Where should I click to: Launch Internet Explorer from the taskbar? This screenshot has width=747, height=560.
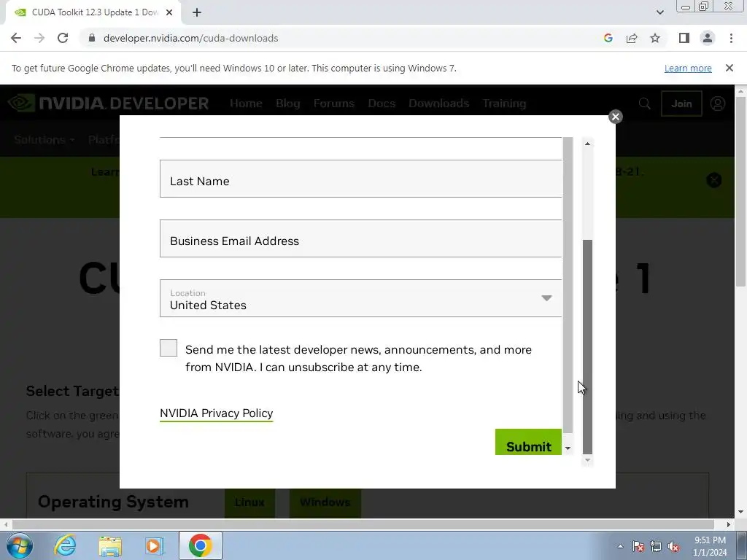coord(65,545)
